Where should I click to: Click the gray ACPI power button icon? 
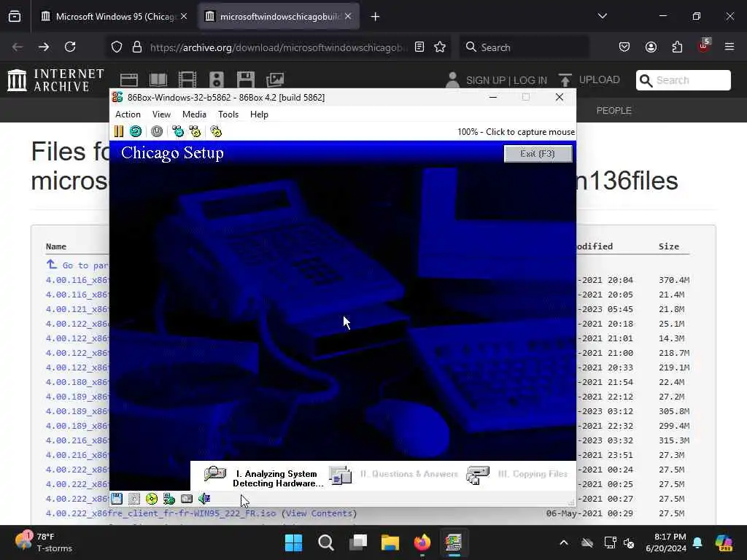(x=157, y=131)
